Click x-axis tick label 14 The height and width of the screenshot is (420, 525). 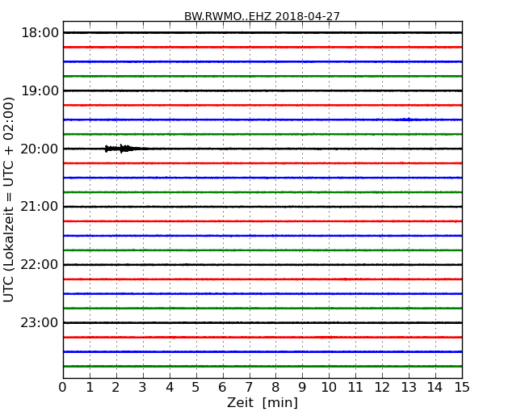tap(435, 388)
